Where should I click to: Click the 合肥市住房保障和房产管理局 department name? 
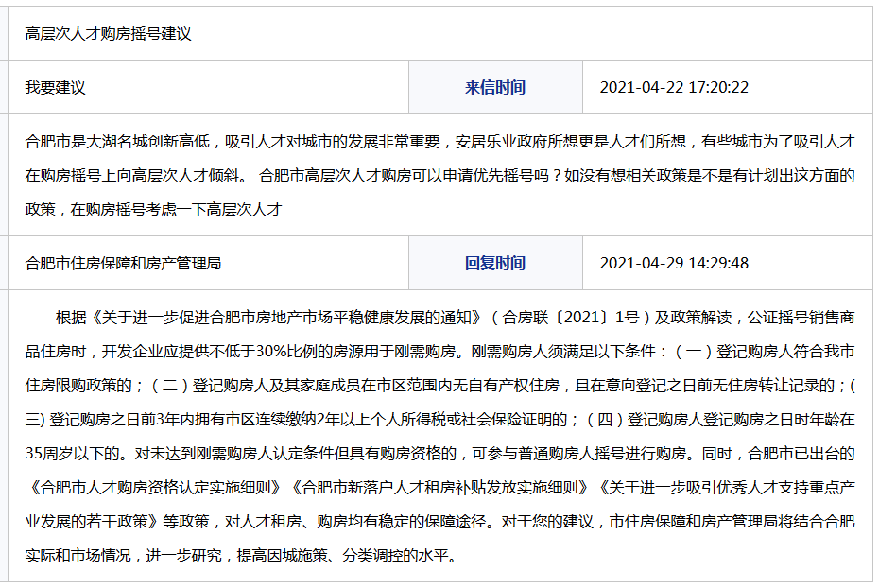coord(123,264)
